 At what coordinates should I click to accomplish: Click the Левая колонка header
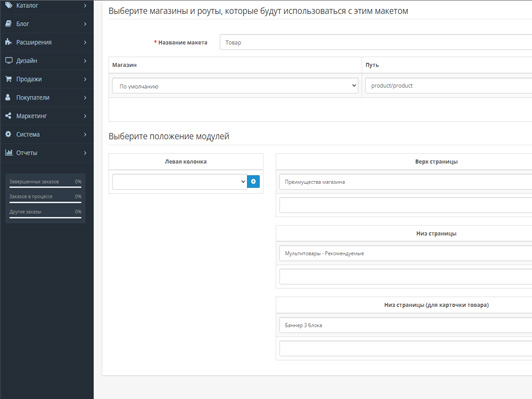[x=186, y=162]
